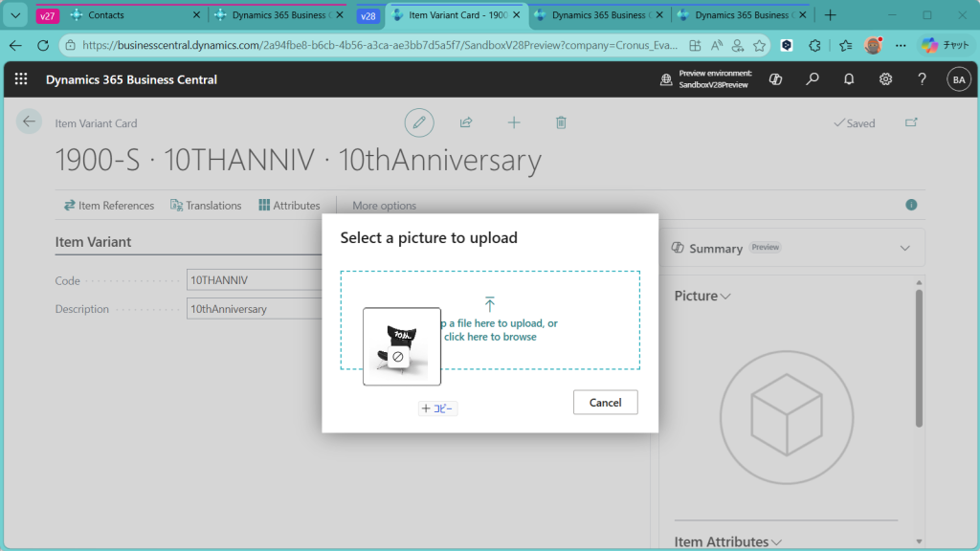Screen dimensions: 980x551
Task: Click the Delete trash can icon
Action: (x=562, y=122)
